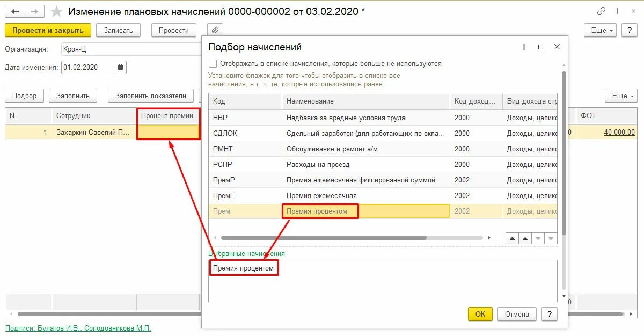Screen dimensions: 644x336
Task: Select Премия процентом in the accruals list
Action: tap(366, 211)
